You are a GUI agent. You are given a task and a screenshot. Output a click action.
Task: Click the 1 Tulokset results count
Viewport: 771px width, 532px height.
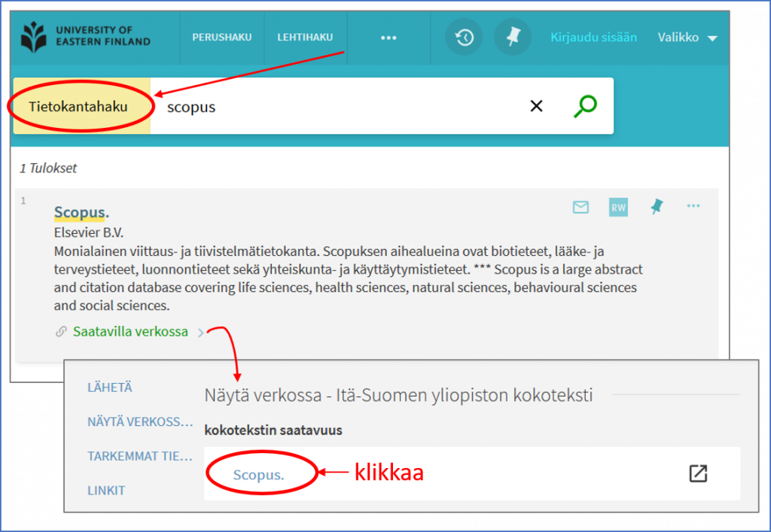click(x=48, y=169)
